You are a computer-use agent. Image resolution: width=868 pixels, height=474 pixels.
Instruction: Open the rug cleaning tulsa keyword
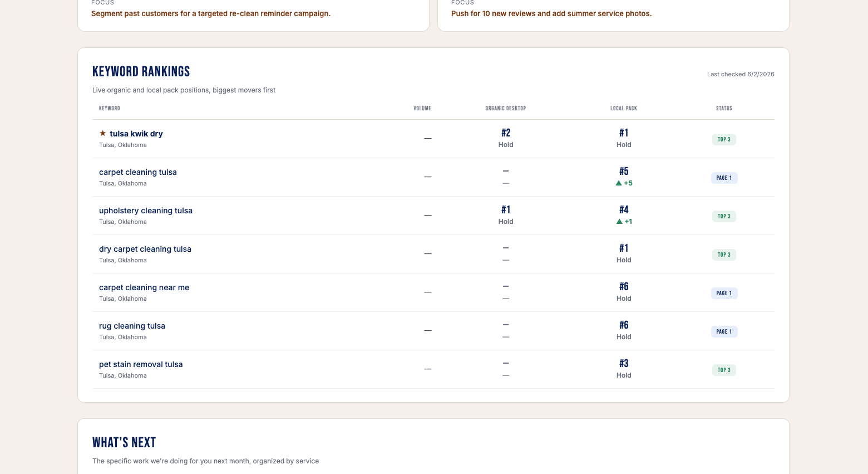pyautogui.click(x=132, y=326)
